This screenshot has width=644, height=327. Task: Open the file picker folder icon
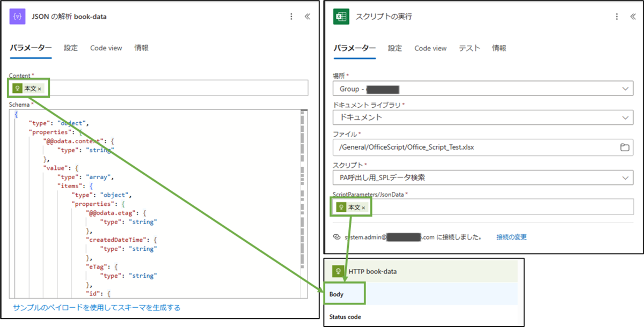click(625, 147)
